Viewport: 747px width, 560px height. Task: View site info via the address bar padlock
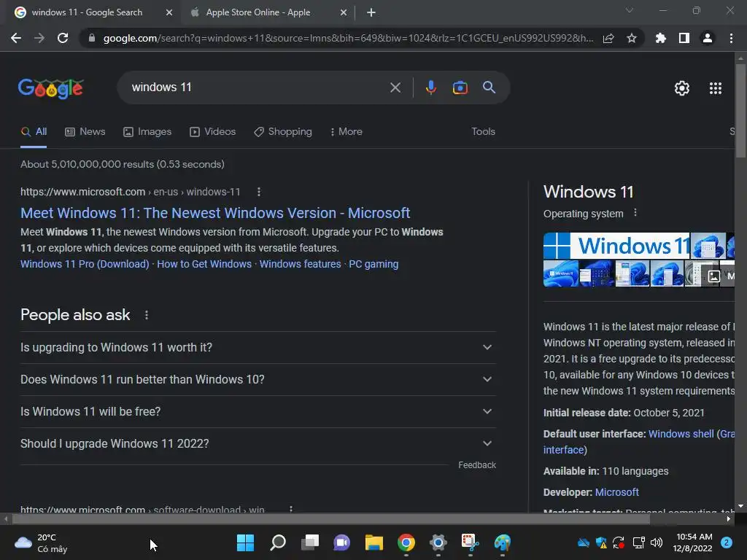pos(92,38)
